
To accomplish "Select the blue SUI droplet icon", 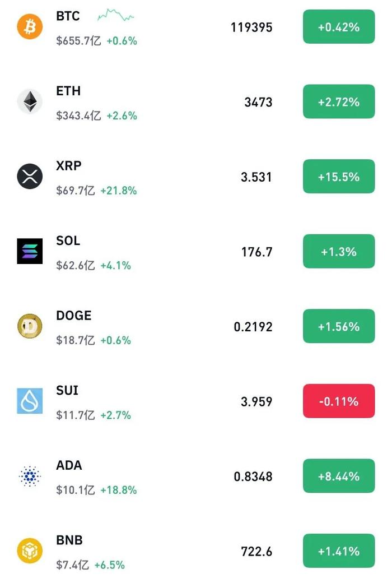I will 30,401.
